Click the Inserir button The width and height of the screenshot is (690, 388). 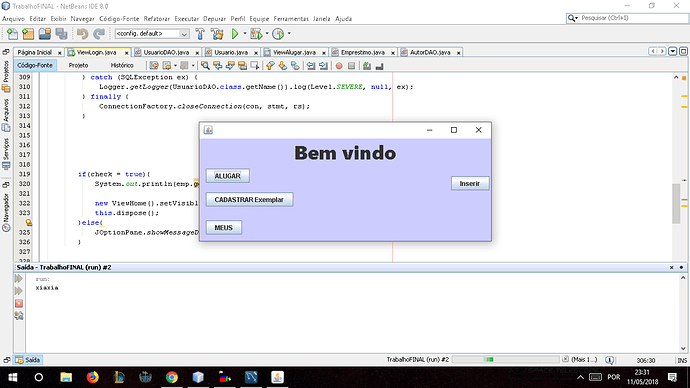pyautogui.click(x=470, y=183)
